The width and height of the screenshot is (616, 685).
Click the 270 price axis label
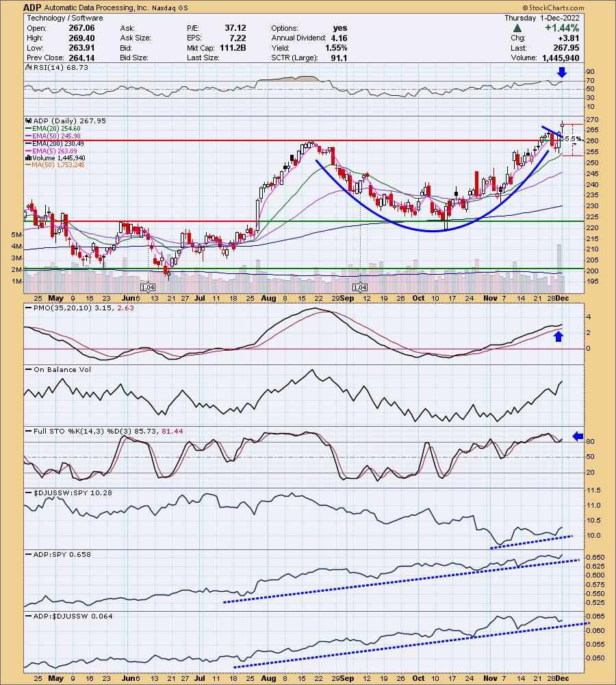coord(593,119)
